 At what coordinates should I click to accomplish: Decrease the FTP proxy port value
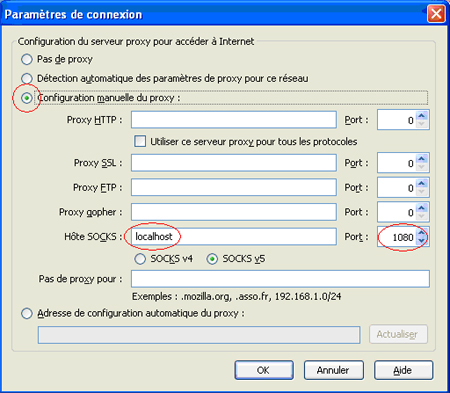tap(422, 192)
